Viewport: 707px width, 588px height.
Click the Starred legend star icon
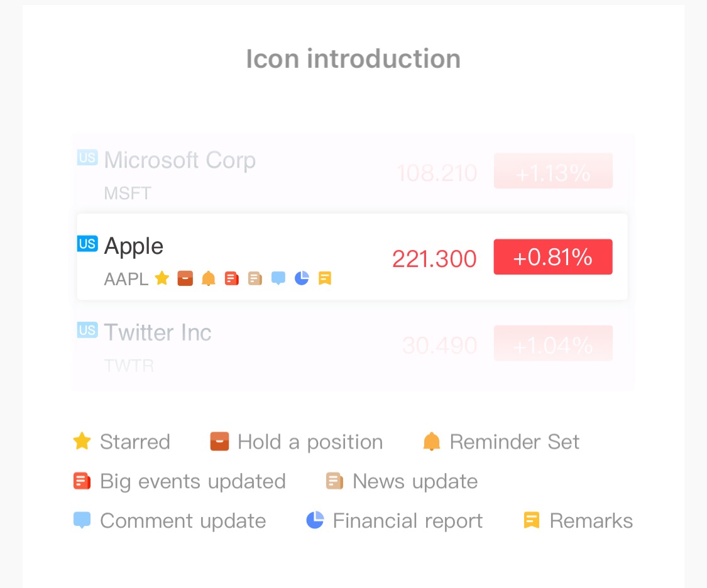tap(82, 441)
